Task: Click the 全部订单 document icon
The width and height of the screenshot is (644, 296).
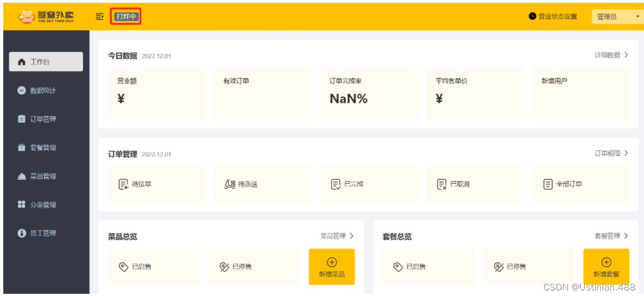Action: click(547, 184)
